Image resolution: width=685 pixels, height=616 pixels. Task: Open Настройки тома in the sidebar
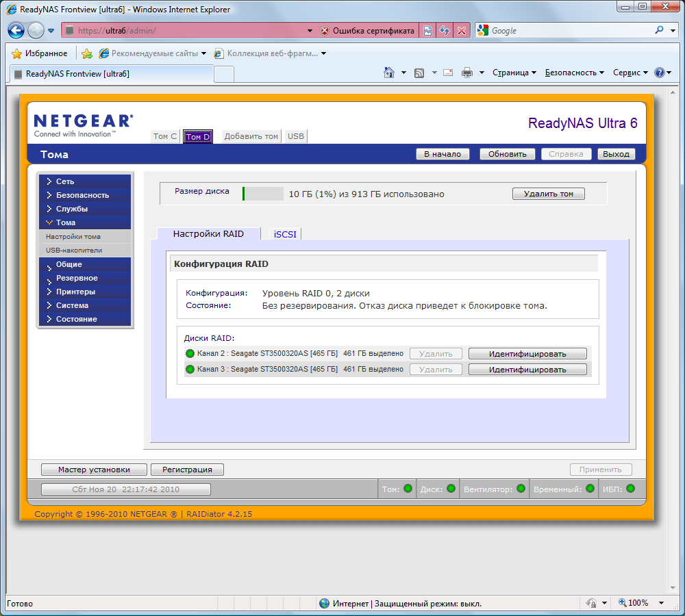85,237
